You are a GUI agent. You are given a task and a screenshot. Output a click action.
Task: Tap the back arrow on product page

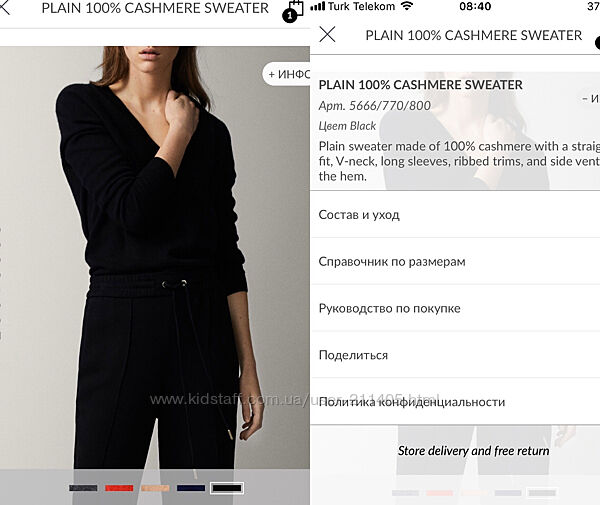[5, 7]
